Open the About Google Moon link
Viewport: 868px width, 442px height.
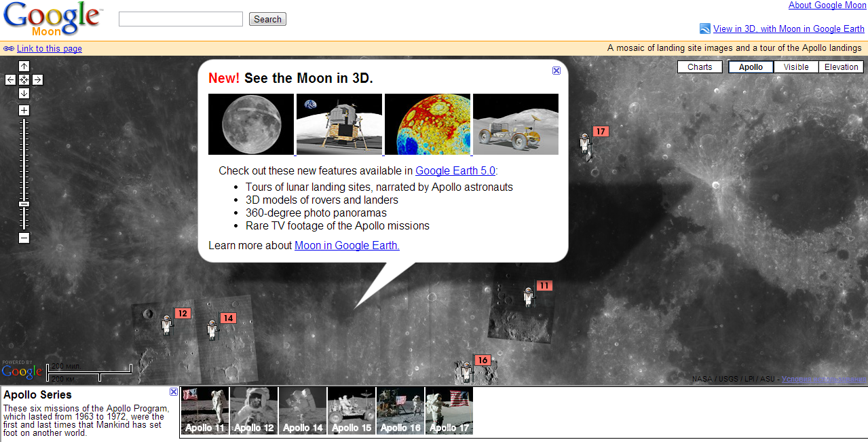[827, 5]
